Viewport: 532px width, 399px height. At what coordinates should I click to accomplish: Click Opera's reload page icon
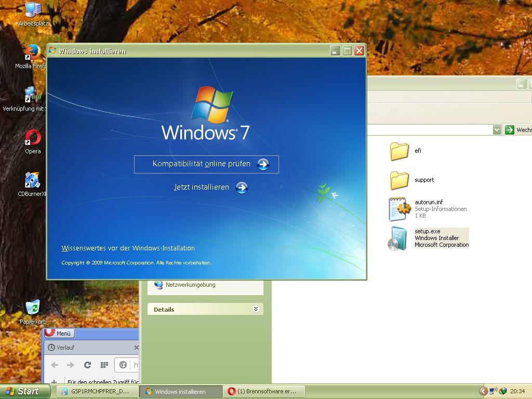87,365
